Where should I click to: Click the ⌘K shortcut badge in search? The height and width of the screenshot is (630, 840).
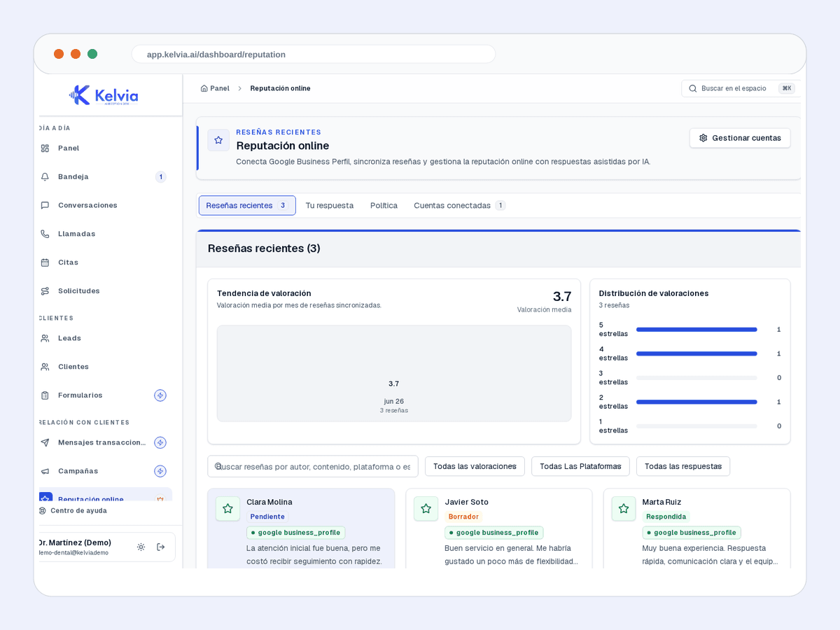pyautogui.click(x=787, y=88)
